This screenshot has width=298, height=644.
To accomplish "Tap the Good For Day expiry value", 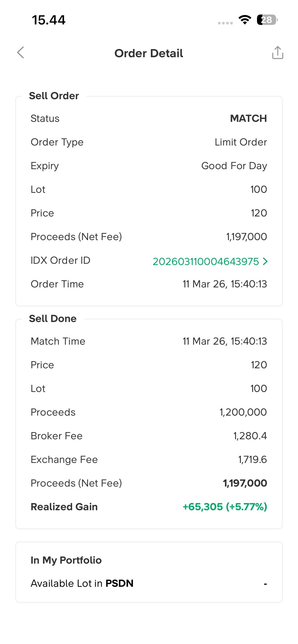I will [x=234, y=166].
